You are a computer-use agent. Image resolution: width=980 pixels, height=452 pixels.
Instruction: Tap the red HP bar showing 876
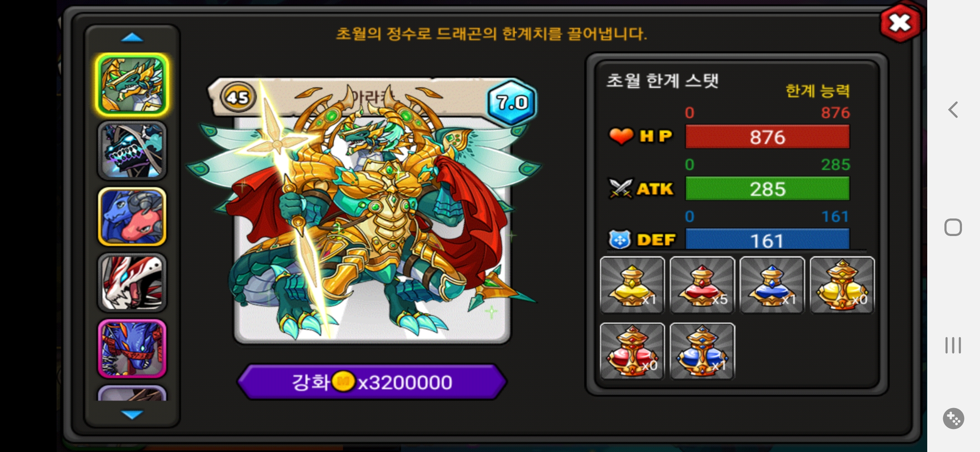[767, 137]
